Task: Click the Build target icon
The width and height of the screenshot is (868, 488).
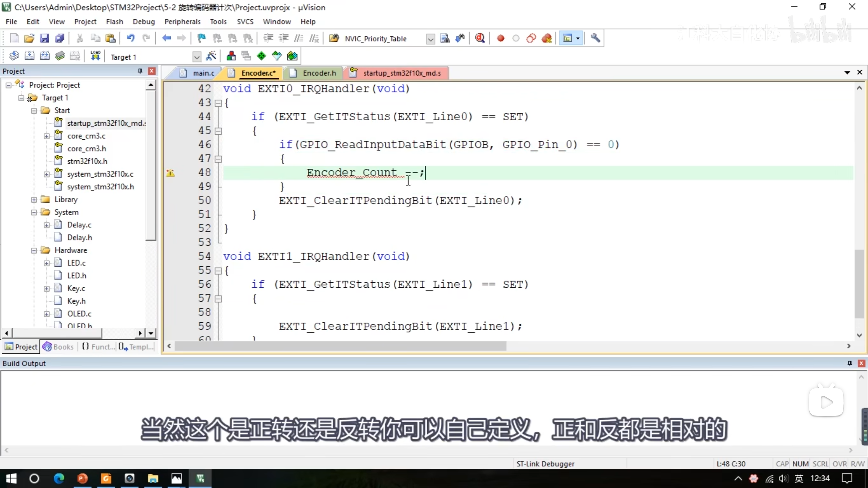Action: click(x=29, y=56)
